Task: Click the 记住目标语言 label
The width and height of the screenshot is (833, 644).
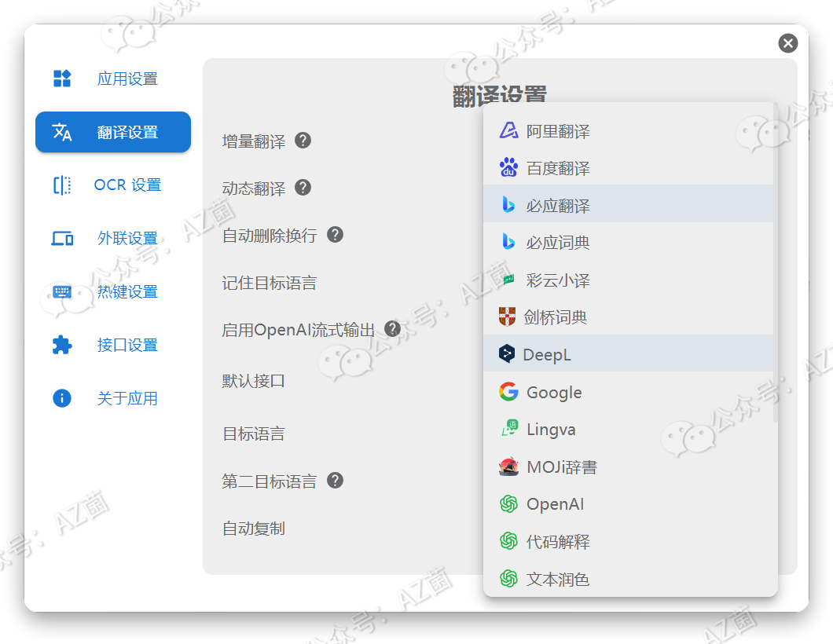Action: click(x=270, y=283)
